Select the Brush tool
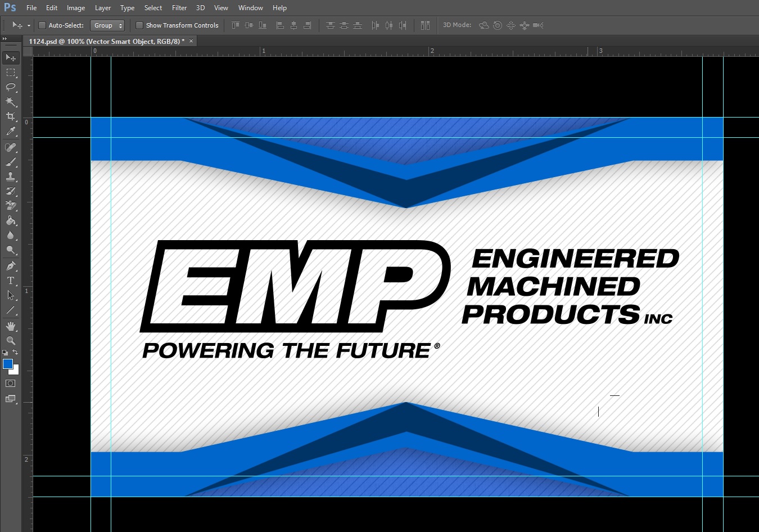Viewport: 759px width, 532px height. click(10, 162)
